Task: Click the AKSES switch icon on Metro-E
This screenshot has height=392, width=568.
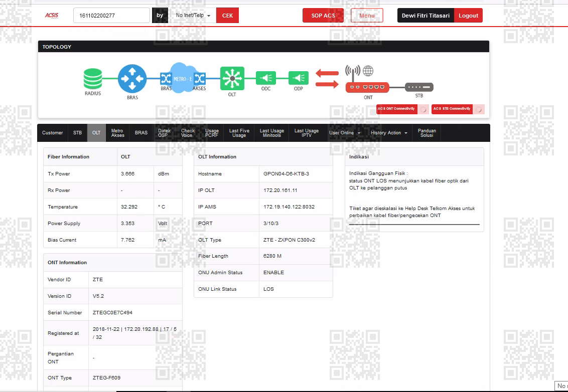Action: 200,79
